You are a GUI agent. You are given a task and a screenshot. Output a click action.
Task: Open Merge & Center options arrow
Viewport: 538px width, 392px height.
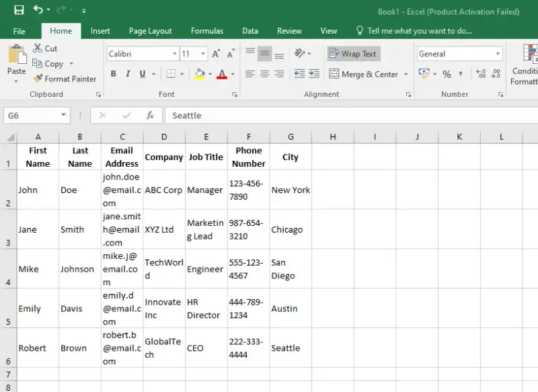click(x=406, y=74)
